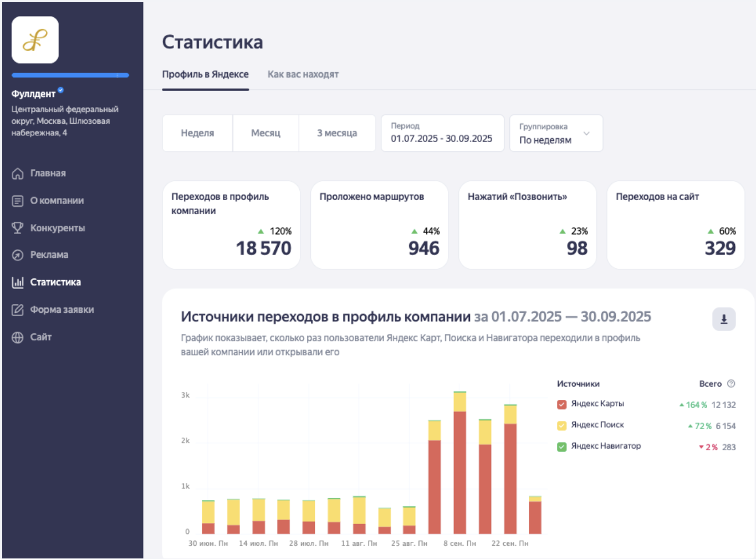Click the 8 сен. Пн axis label
The image size is (756, 559).
(459, 543)
